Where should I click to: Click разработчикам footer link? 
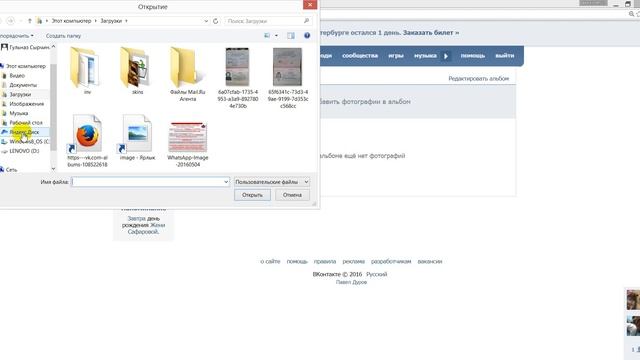(391, 261)
